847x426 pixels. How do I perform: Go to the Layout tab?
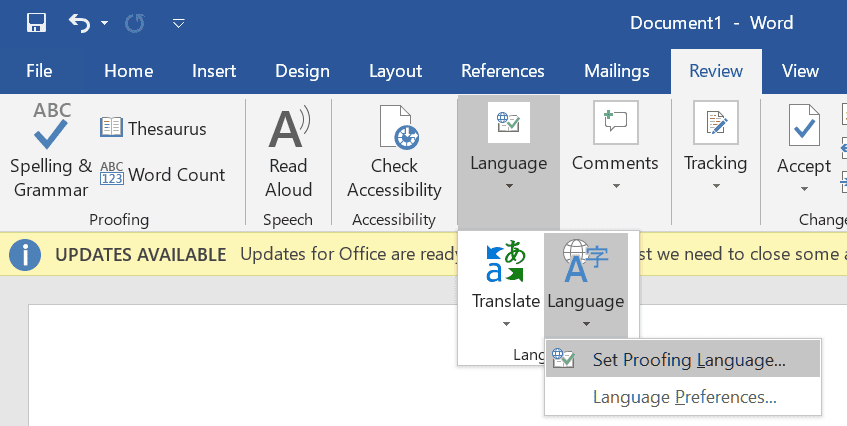(x=395, y=71)
